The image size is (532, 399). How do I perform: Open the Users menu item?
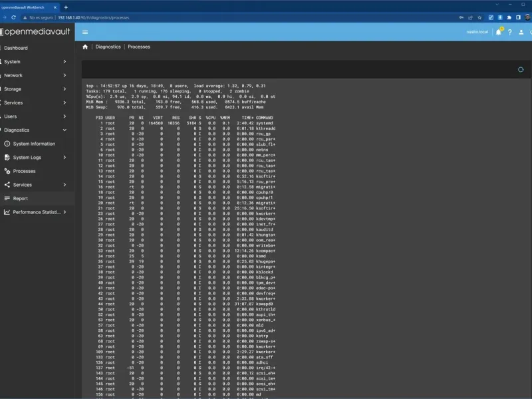(37, 116)
